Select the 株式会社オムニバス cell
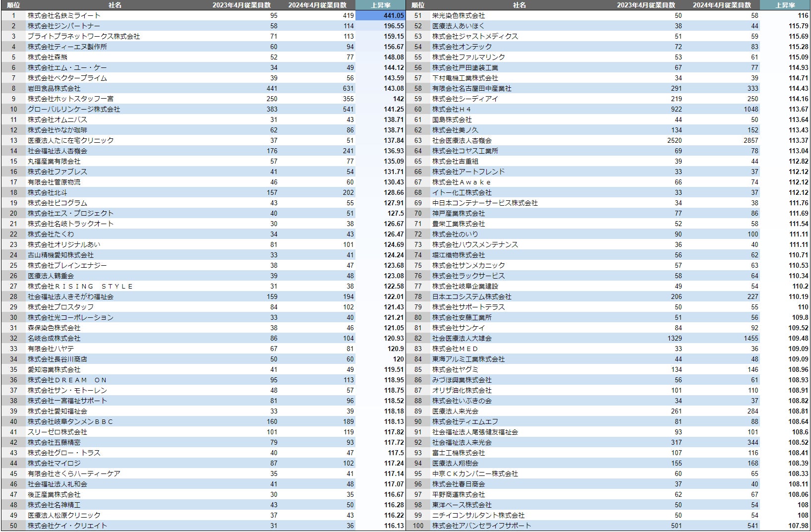The image size is (811, 532). [58, 119]
